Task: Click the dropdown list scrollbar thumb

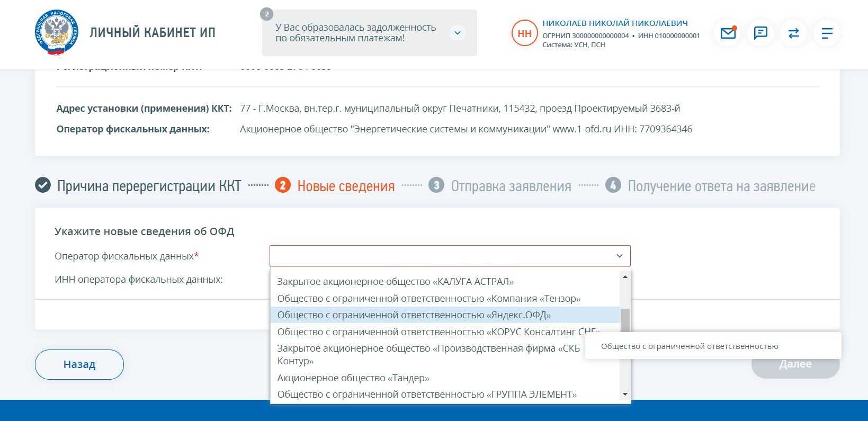Action: [625, 321]
